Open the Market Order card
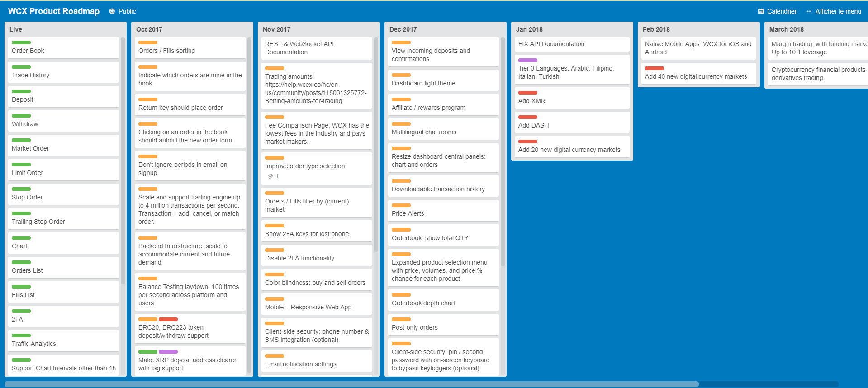Image resolution: width=868 pixels, height=388 pixels. click(x=63, y=145)
